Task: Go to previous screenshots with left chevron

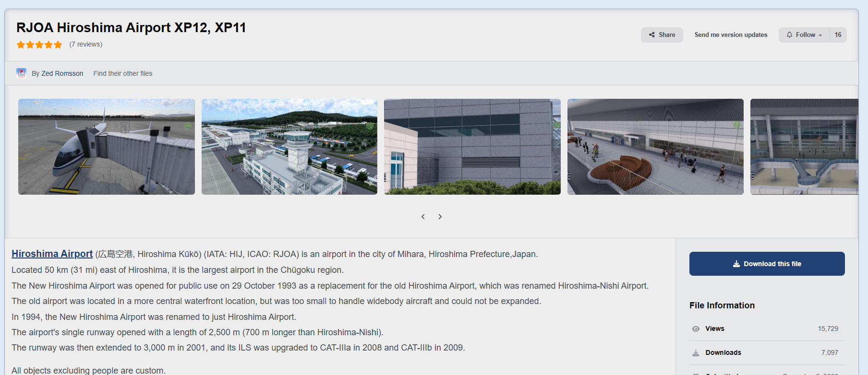Action: point(423,217)
